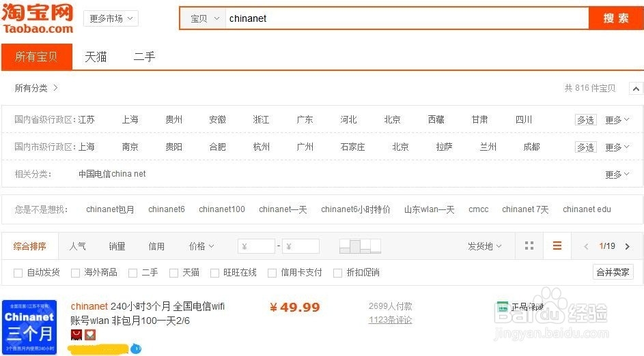
Task: Click the ¥49.99 price text
Action: pyautogui.click(x=295, y=307)
